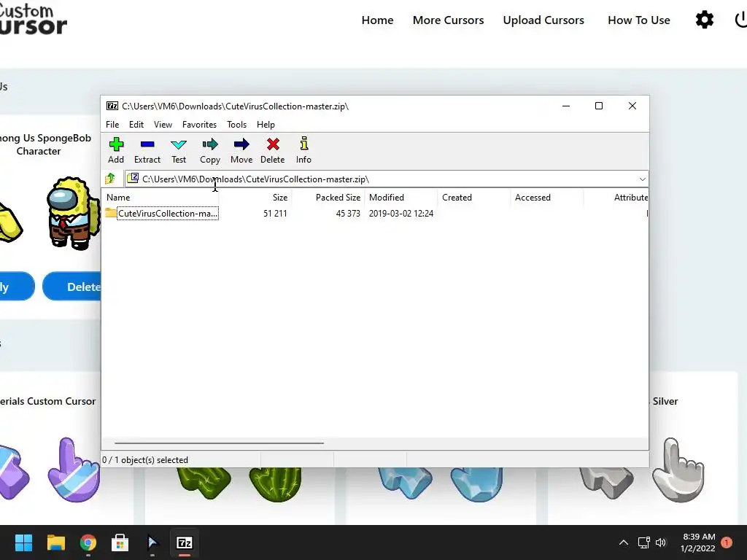Open the Edit menu

click(136, 124)
